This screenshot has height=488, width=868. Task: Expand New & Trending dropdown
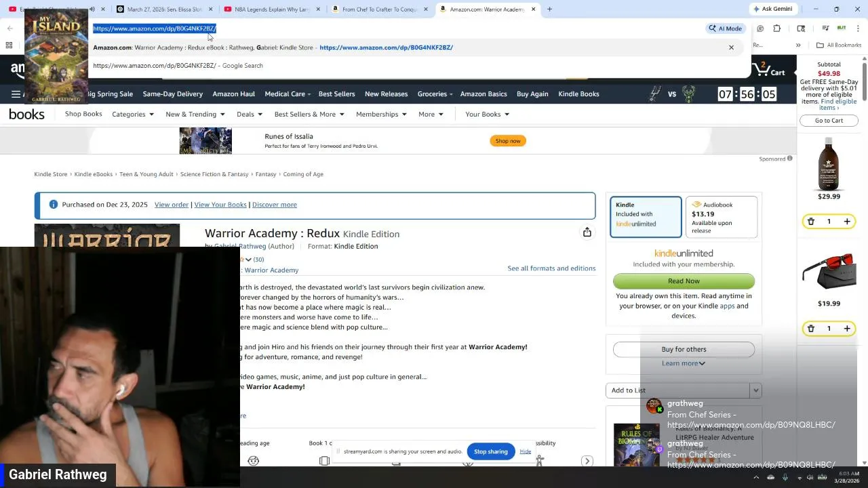[x=195, y=115]
